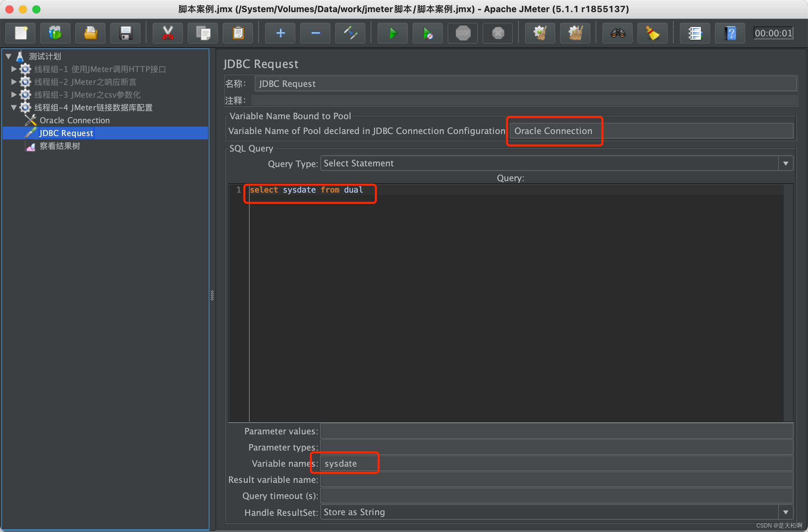This screenshot has height=532, width=808.
Task: Click the panel divider handle
Action: click(212, 295)
